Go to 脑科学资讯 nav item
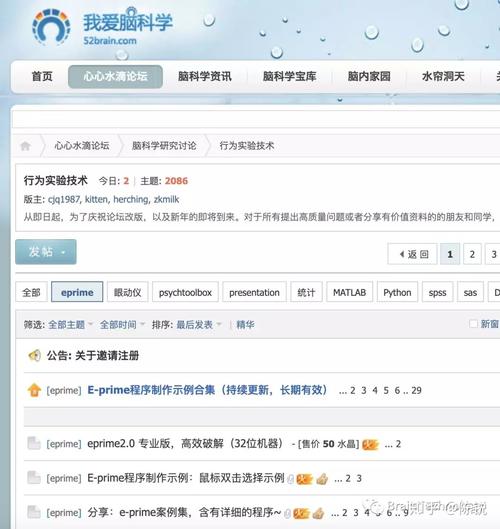The image size is (500, 529). point(205,76)
